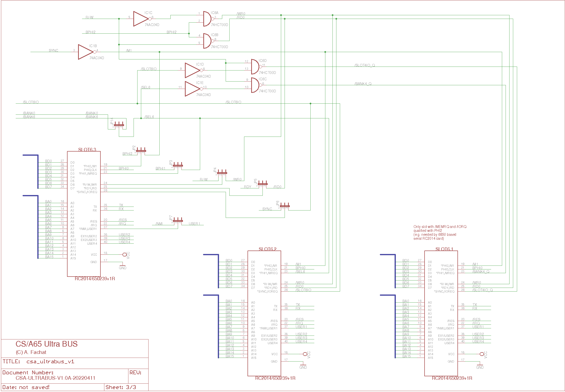Screen dimensions: 565x392
Task: Select the IC6B NAND gate symbol
Action: click(x=207, y=41)
